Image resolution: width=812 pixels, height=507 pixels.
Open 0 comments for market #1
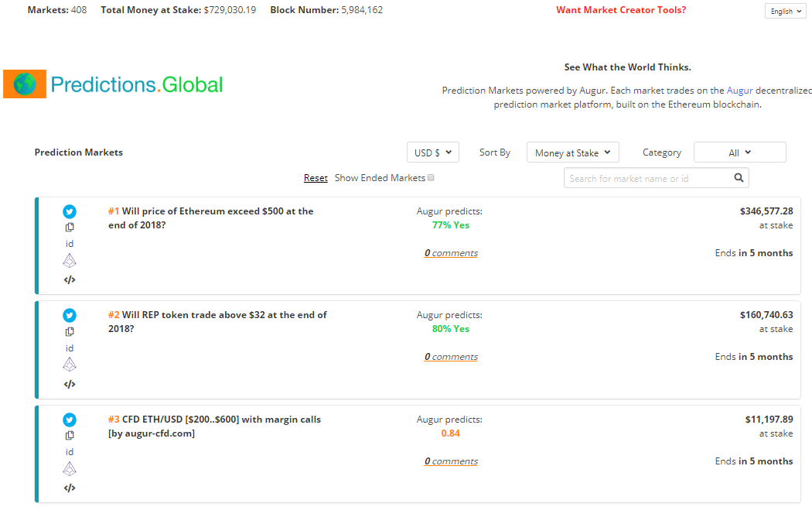coord(451,253)
